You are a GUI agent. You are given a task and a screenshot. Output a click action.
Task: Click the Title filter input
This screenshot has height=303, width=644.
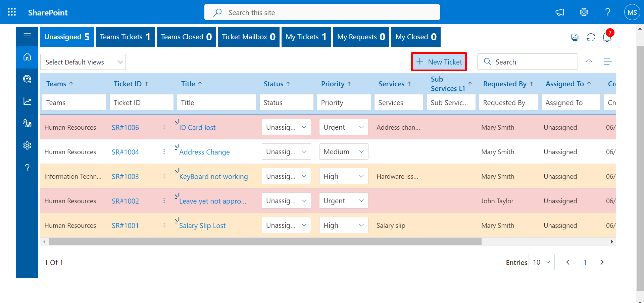(x=216, y=102)
